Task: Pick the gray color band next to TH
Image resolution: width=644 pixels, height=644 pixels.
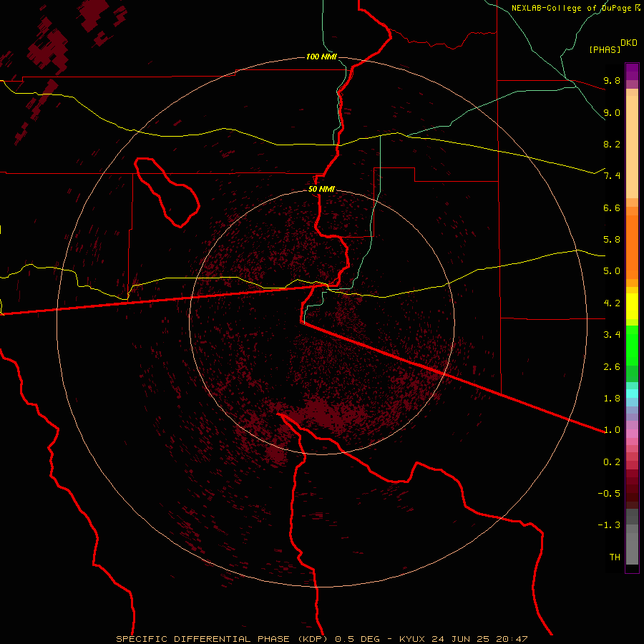Action: coord(632,549)
